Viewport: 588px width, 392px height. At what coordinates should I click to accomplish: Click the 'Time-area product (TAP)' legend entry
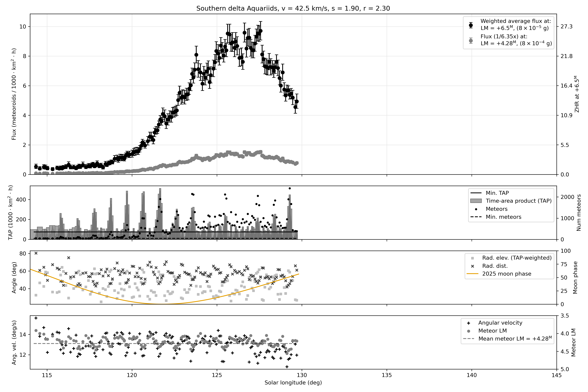[518, 201]
